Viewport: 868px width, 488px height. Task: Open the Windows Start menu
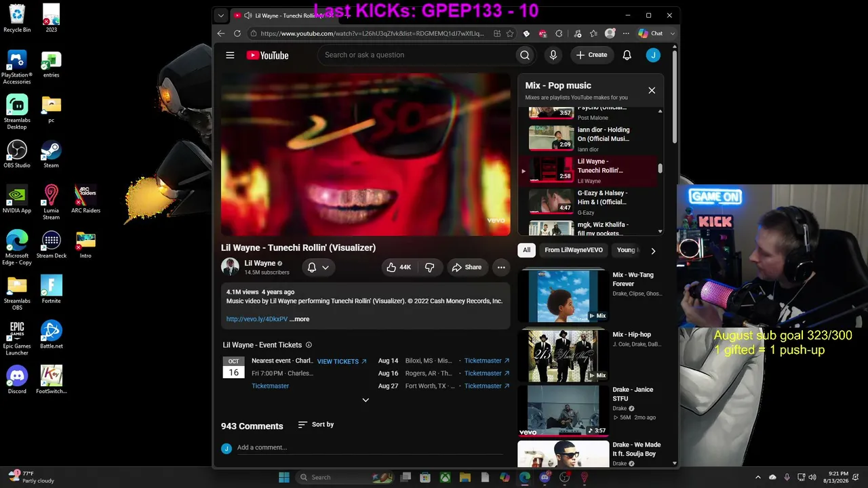[284, 477]
